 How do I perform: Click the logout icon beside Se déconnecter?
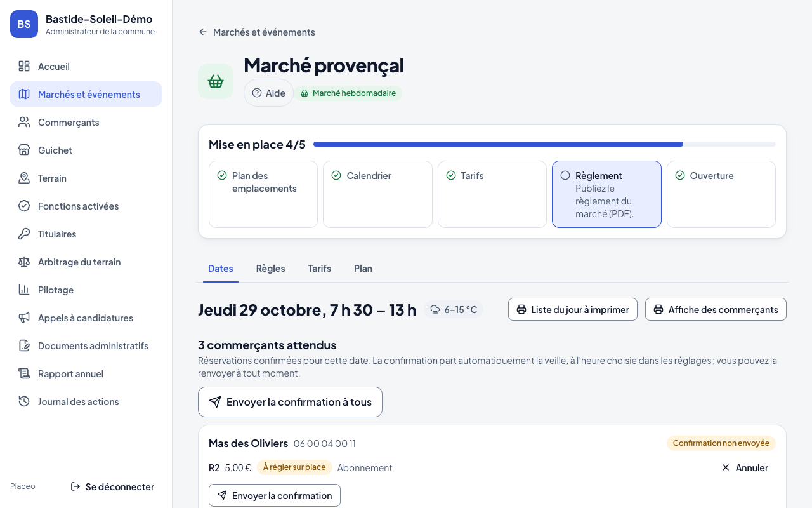coord(75,486)
